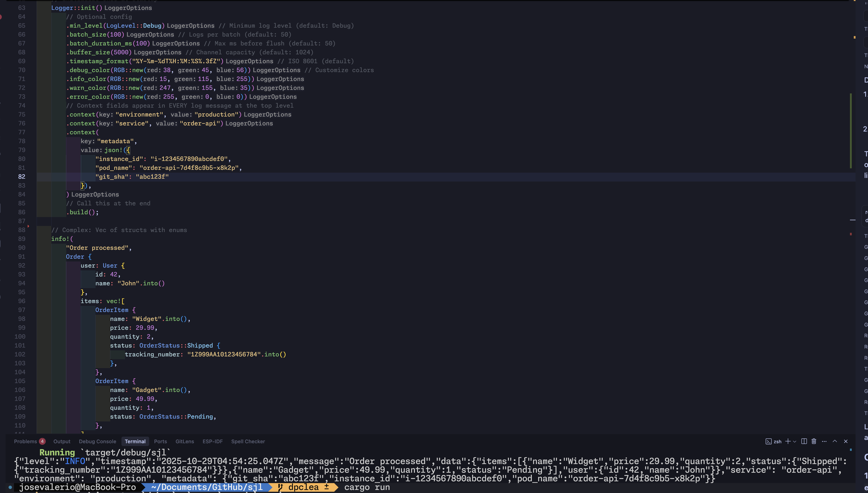This screenshot has height=493, width=868.
Task: Open the Ports panel tab
Action: [161, 441]
